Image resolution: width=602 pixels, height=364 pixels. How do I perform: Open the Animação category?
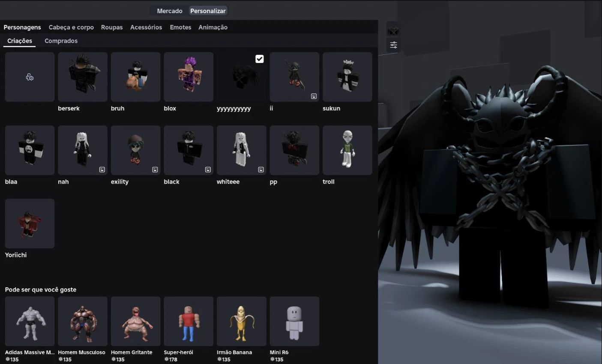point(213,27)
